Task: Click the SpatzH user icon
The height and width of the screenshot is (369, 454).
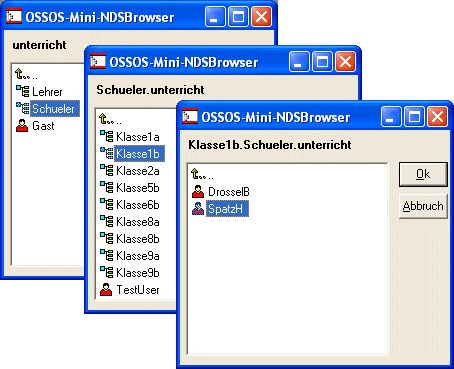Action: point(198,209)
